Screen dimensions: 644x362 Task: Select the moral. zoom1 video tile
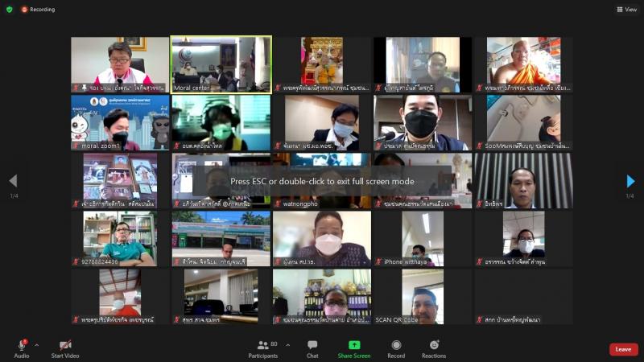coord(120,123)
